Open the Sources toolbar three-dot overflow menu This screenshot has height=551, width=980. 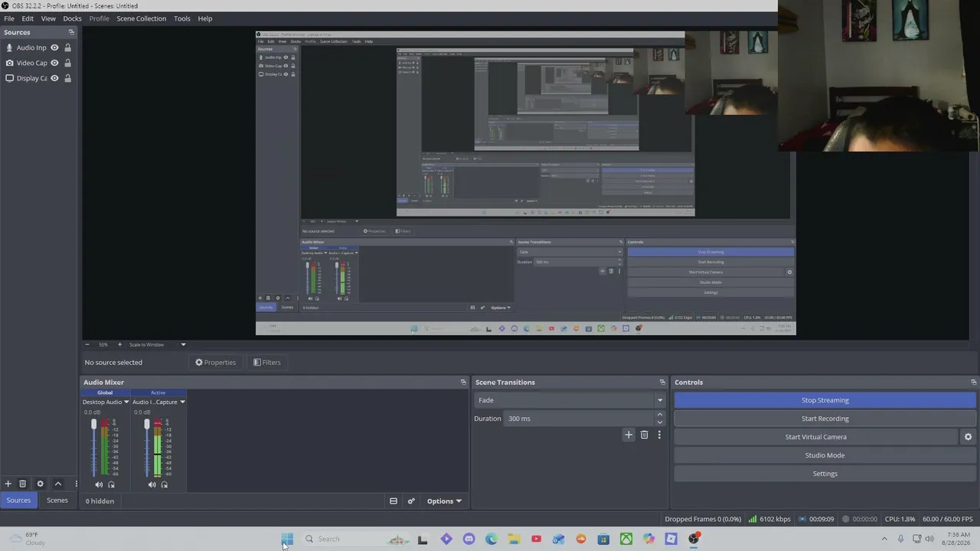(x=75, y=484)
